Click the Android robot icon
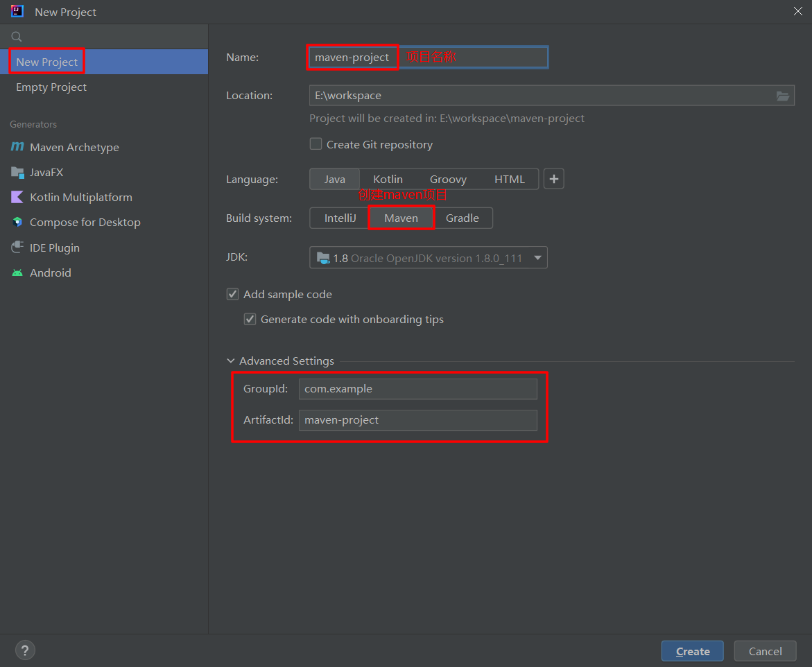Screen dimensions: 812x667 coord(17,273)
